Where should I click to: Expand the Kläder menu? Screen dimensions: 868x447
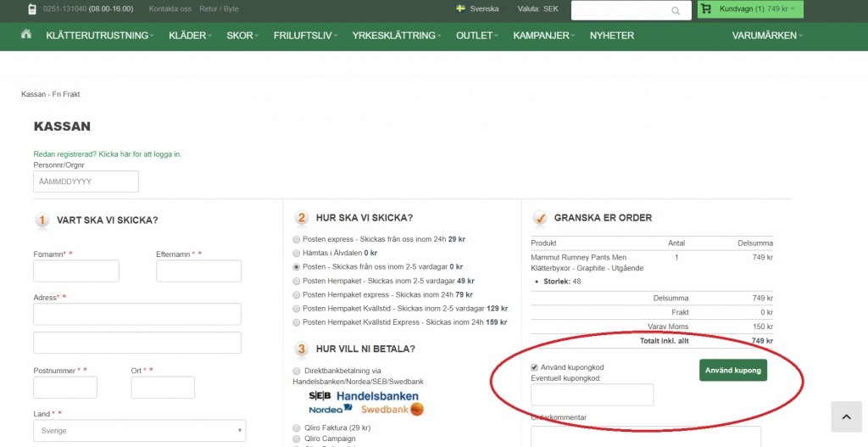190,36
